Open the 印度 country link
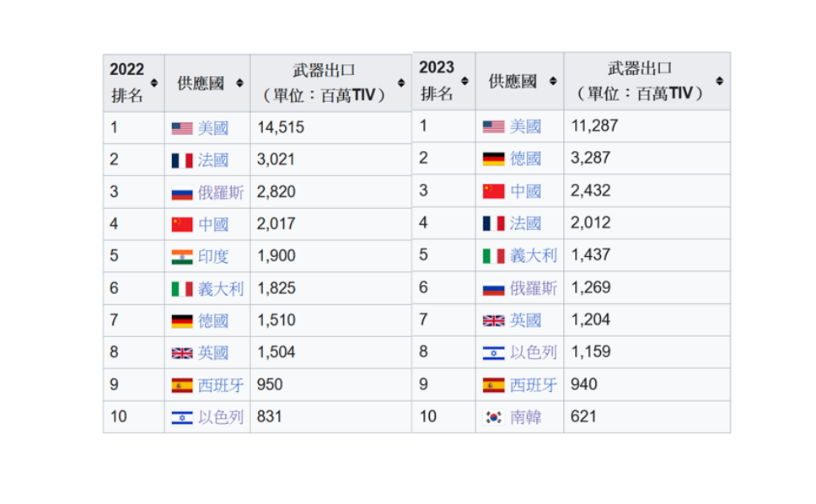Viewport: 816px width, 504px height. click(x=212, y=257)
